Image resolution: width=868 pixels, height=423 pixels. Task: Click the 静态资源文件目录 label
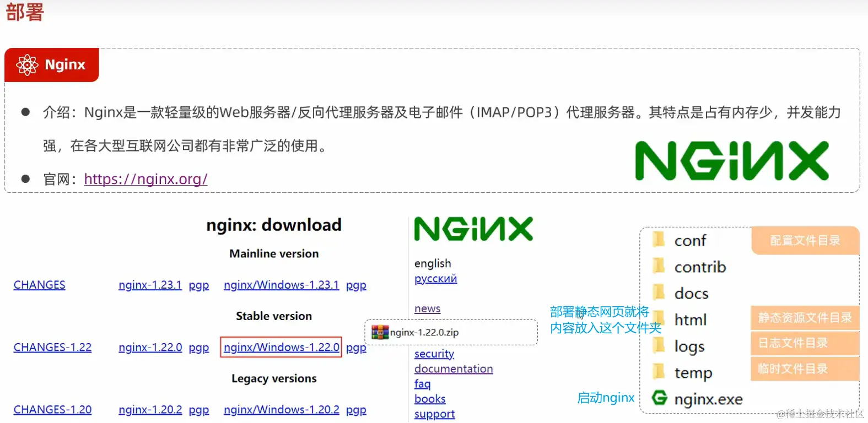tap(805, 318)
